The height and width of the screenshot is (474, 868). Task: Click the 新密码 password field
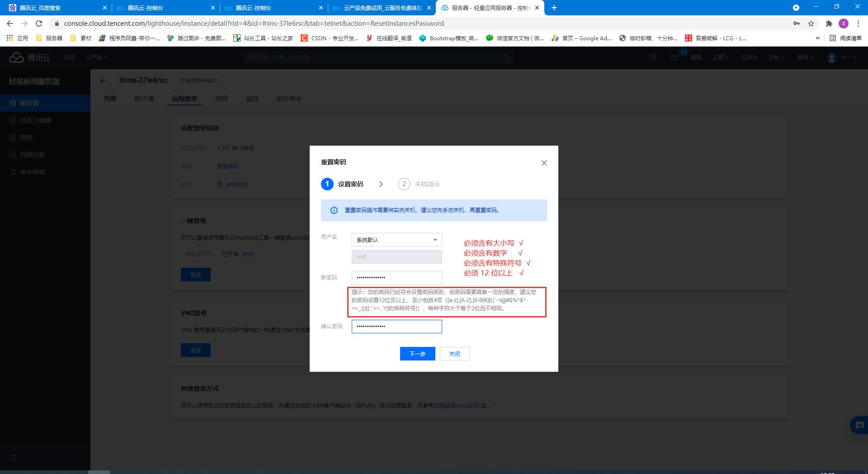click(396, 277)
